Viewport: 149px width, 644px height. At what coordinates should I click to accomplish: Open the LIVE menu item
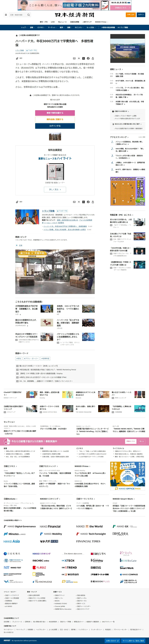53,22
